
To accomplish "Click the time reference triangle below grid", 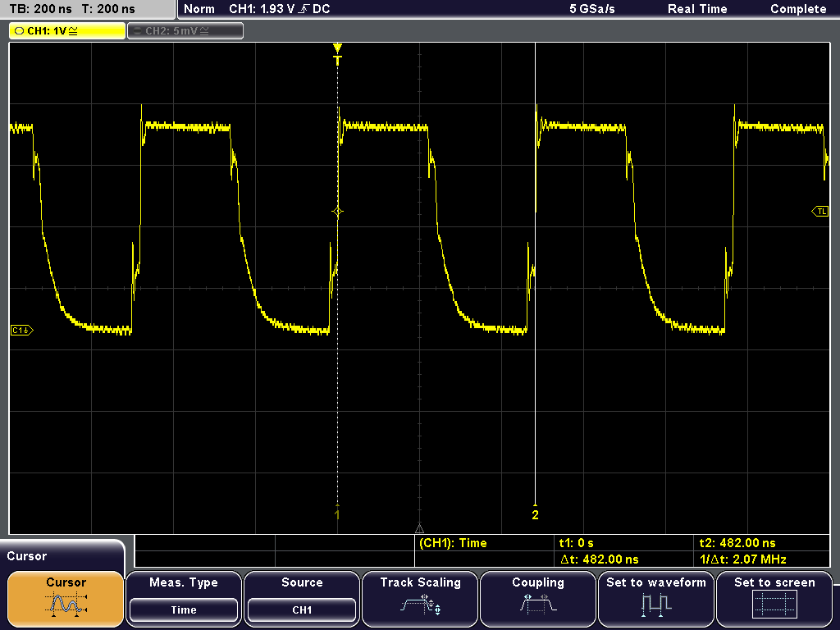I will (419, 528).
